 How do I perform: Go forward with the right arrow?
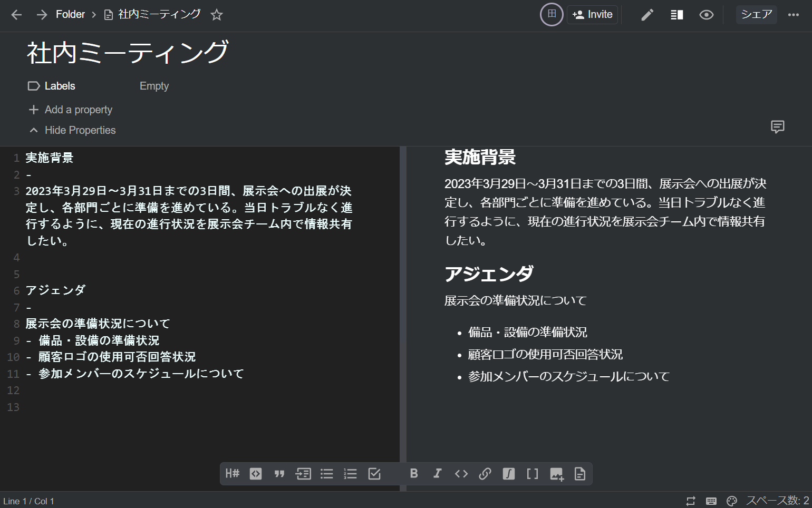click(42, 15)
